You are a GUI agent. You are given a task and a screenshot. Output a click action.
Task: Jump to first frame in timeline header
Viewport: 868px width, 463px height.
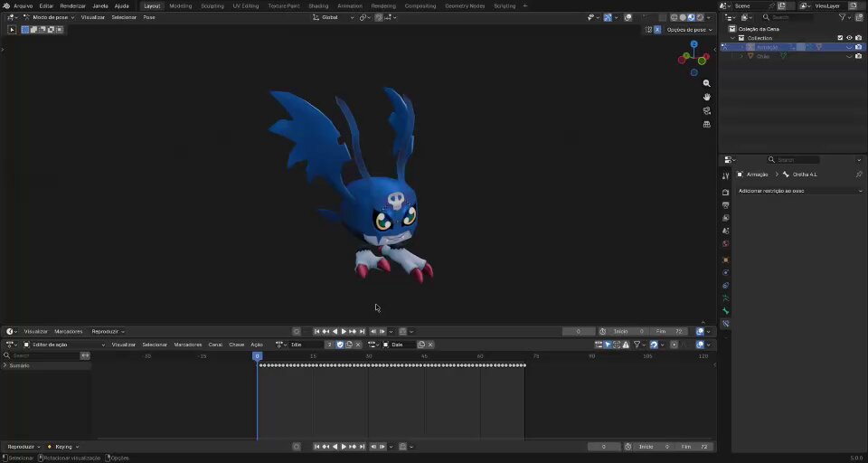(x=316, y=332)
